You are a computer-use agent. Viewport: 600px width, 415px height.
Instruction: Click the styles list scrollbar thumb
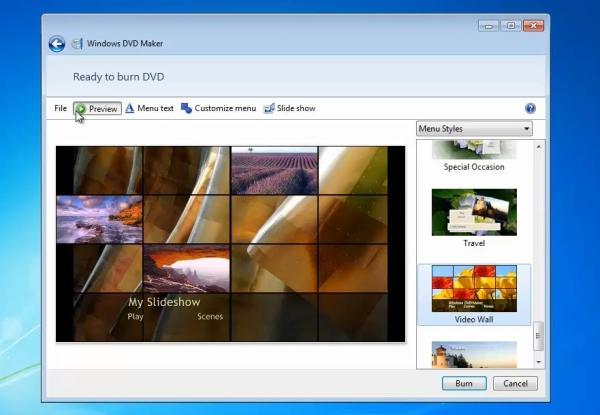538,336
